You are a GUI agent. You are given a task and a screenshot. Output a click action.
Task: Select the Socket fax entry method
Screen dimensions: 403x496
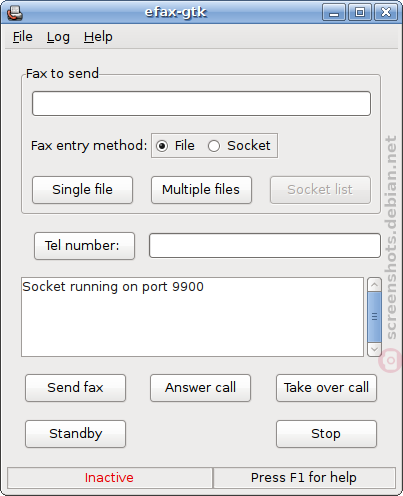coord(214,146)
